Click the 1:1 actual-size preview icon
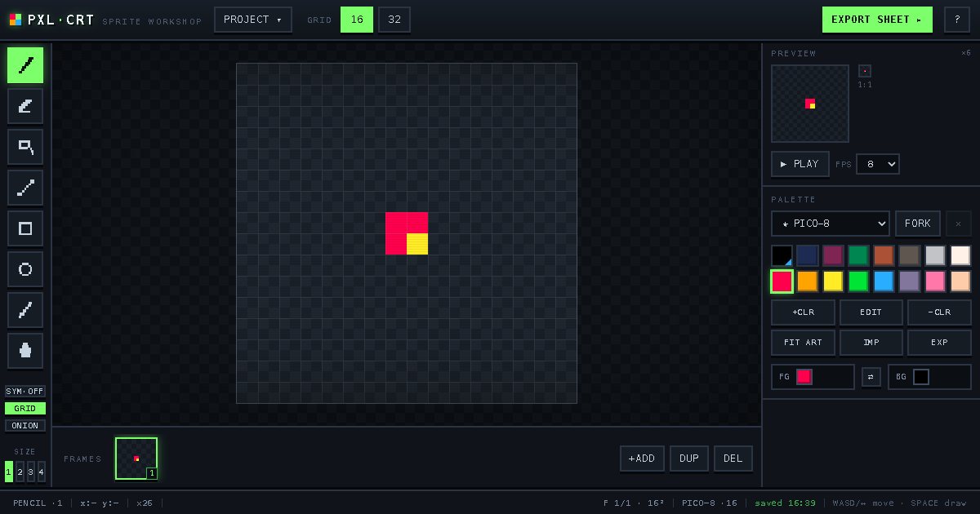The height and width of the screenshot is (514, 980). click(865, 71)
